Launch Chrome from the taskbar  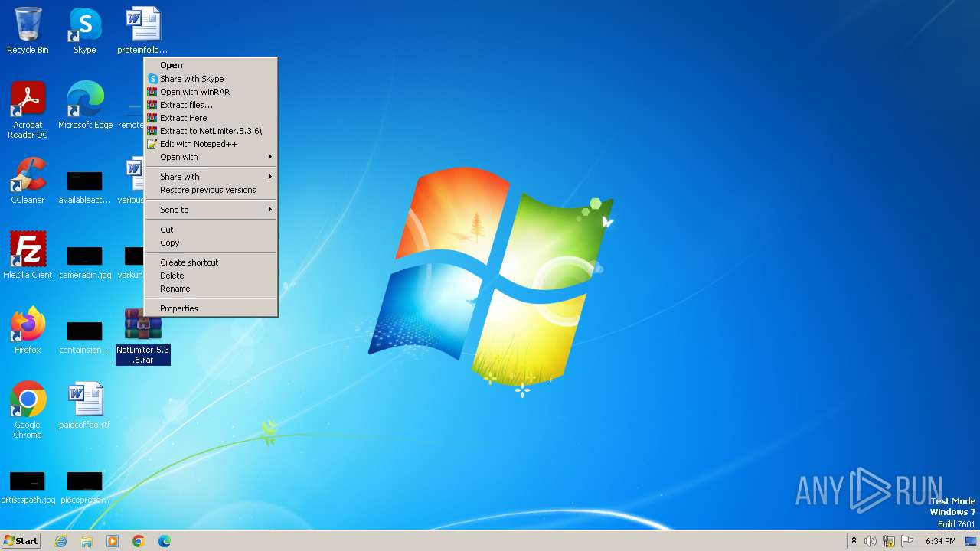139,541
